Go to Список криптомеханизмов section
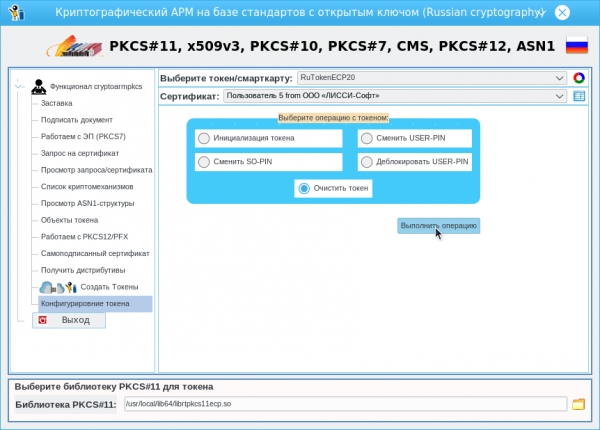The width and height of the screenshot is (600, 430). [80, 186]
